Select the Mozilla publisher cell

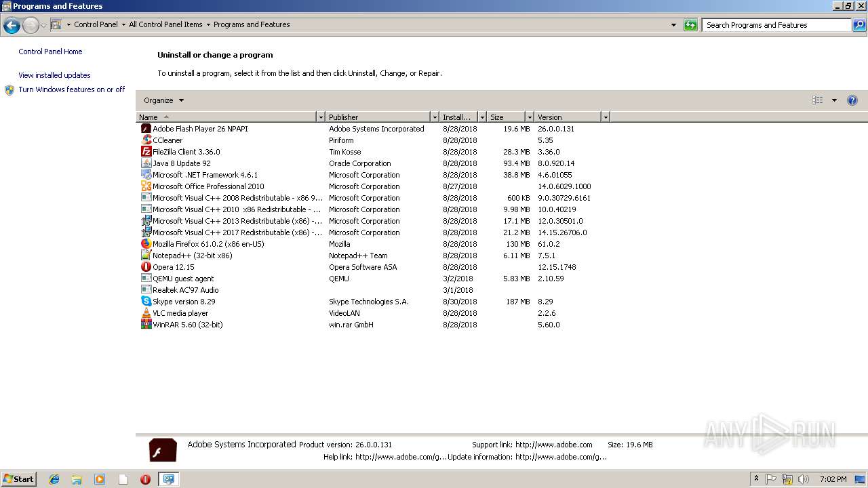(x=340, y=244)
